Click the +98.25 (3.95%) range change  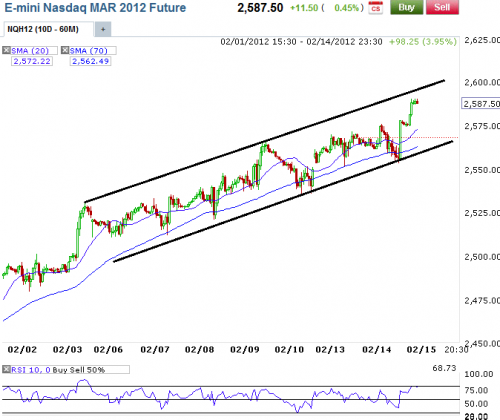[423, 42]
